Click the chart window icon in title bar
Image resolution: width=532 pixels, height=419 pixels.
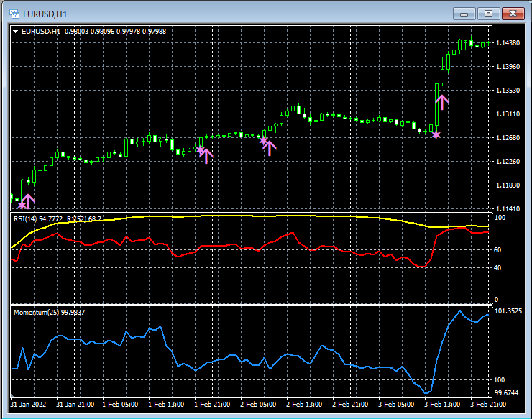[14, 13]
